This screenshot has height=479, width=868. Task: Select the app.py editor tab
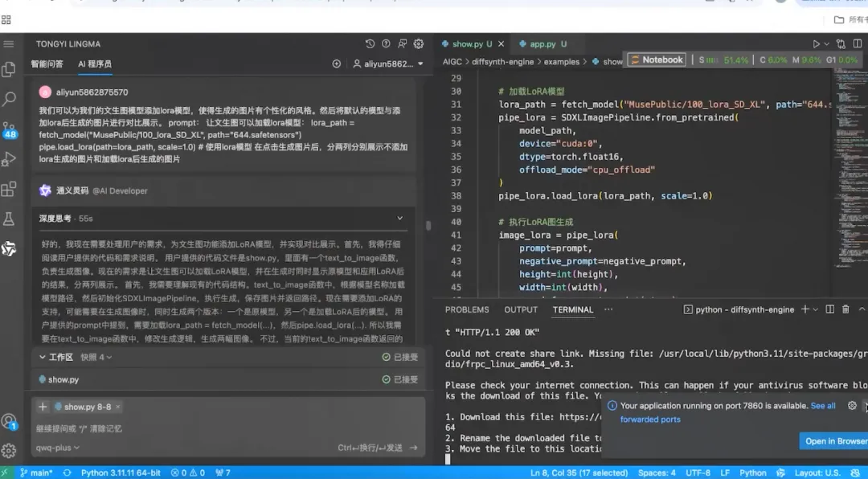tap(542, 43)
